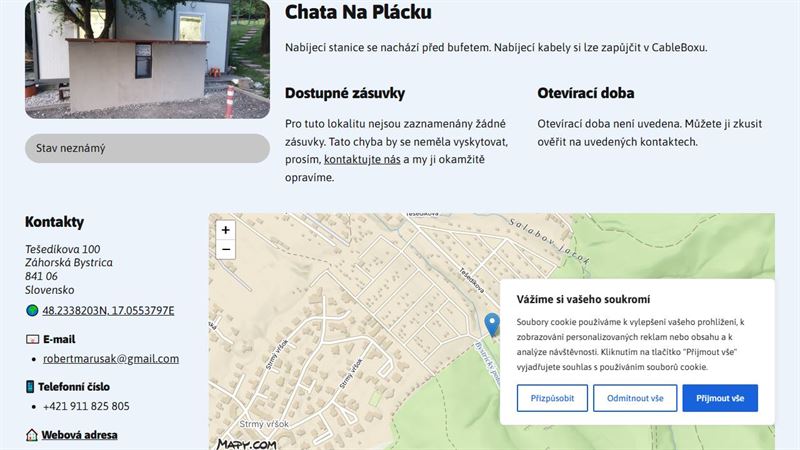
Task: Click the Mapy.com logo on the map
Action: (247, 444)
